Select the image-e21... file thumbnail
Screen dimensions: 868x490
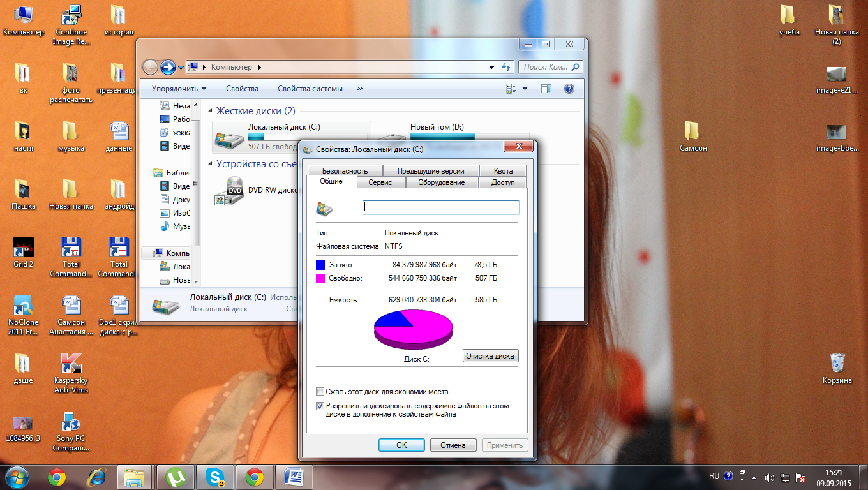tap(837, 78)
